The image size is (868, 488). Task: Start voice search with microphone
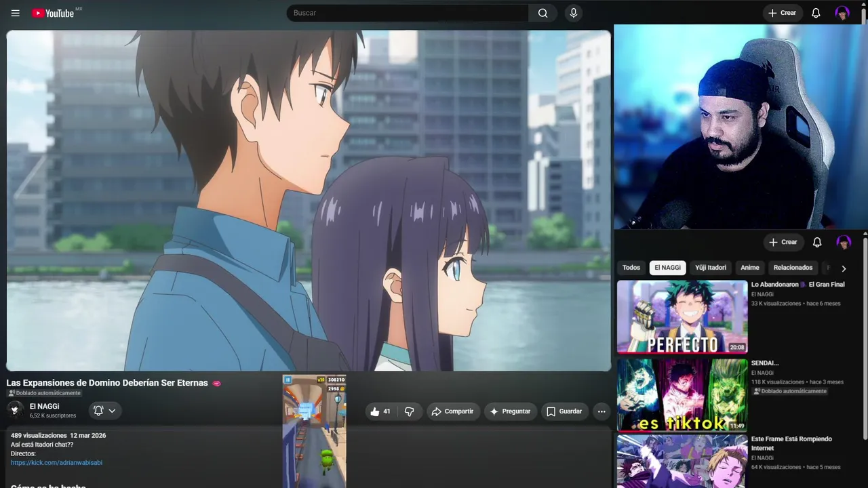tap(574, 13)
